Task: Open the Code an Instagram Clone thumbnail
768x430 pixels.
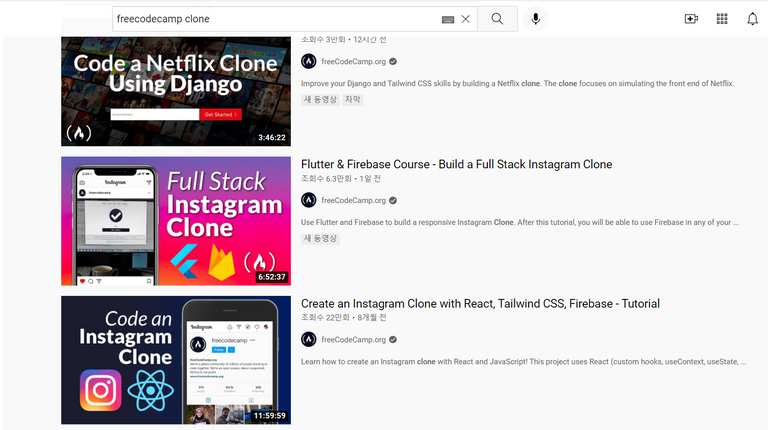Action: [x=176, y=360]
